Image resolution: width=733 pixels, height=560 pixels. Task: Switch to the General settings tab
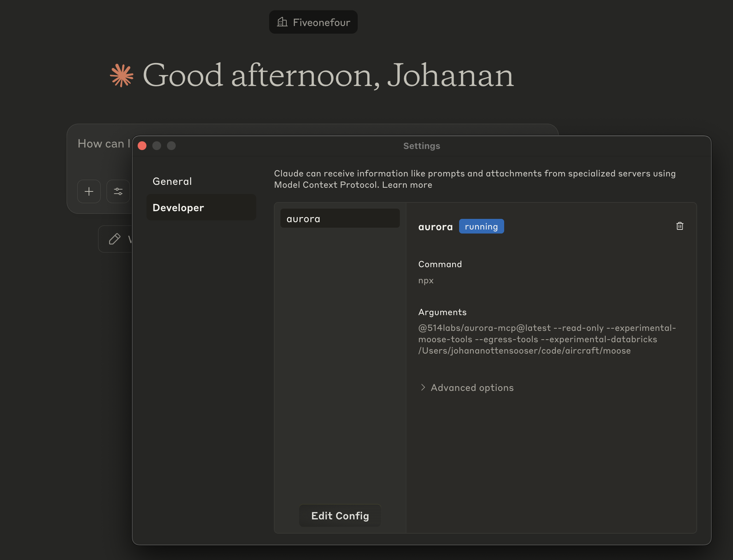point(201,182)
